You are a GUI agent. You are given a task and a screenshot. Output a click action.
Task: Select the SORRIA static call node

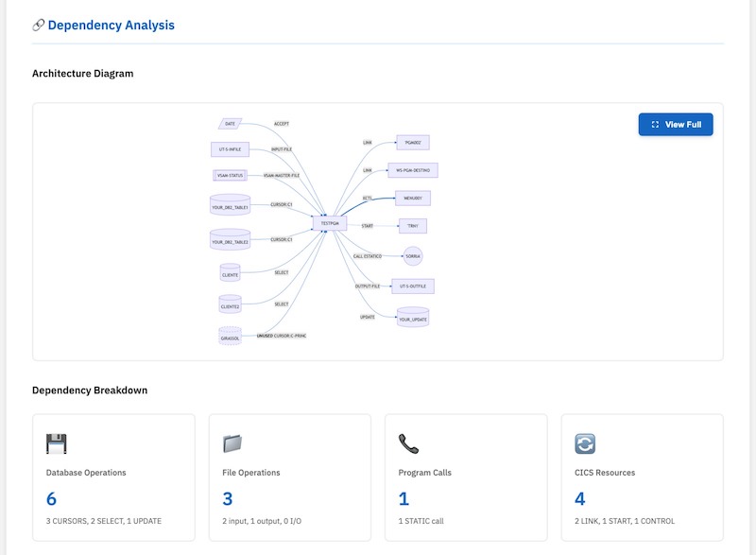point(413,255)
